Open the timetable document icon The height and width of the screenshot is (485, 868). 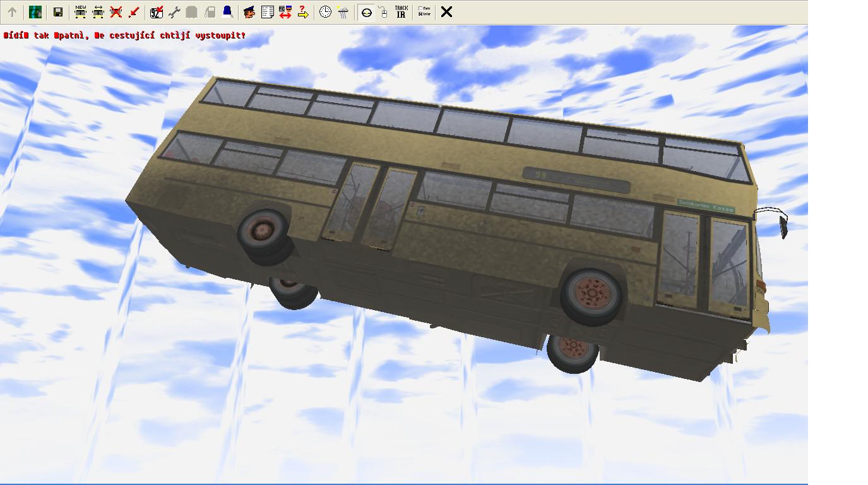pos(267,12)
